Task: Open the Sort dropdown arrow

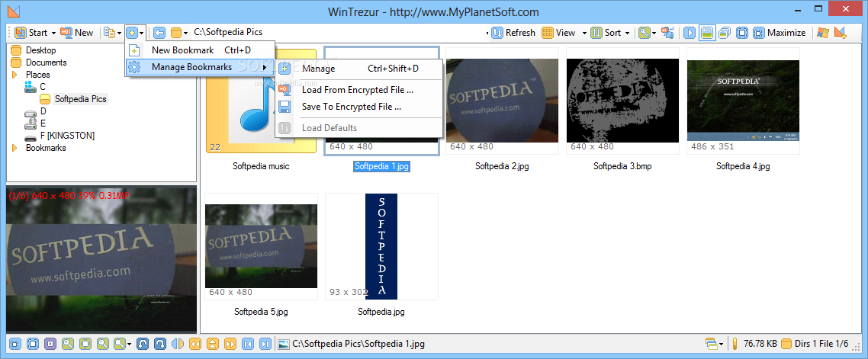Action: click(627, 34)
